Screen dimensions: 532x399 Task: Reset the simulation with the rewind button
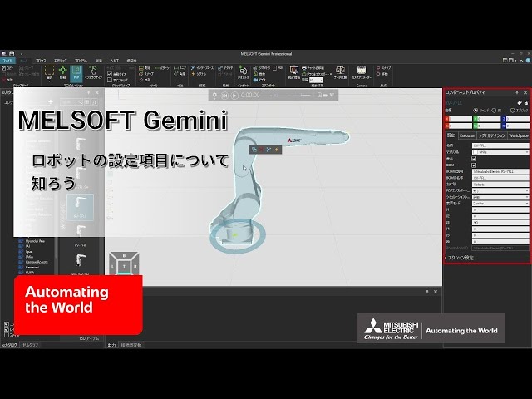point(224,96)
